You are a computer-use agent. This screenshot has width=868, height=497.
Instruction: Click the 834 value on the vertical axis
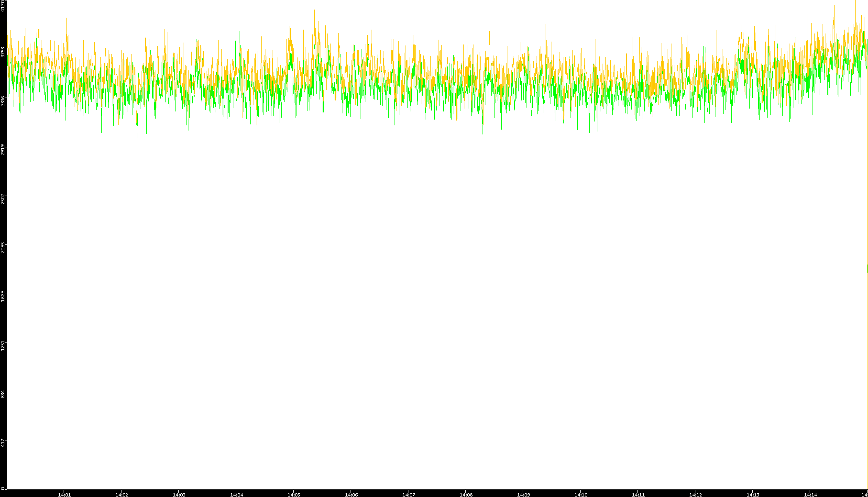tap(3, 394)
